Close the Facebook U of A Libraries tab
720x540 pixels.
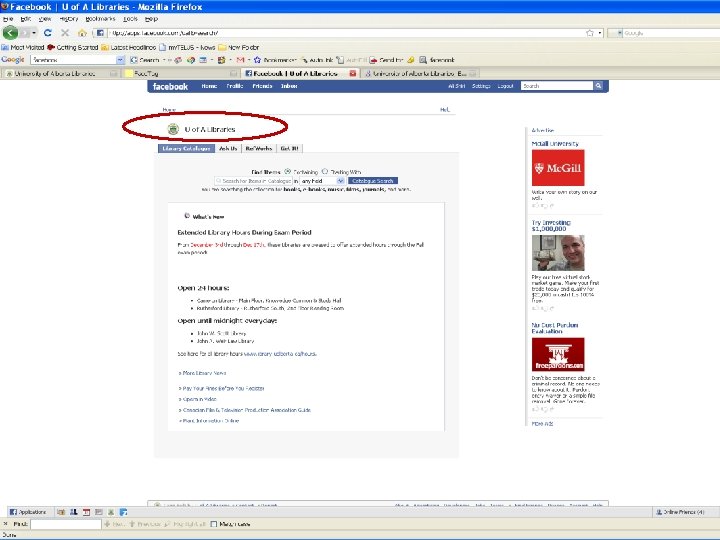pos(353,73)
